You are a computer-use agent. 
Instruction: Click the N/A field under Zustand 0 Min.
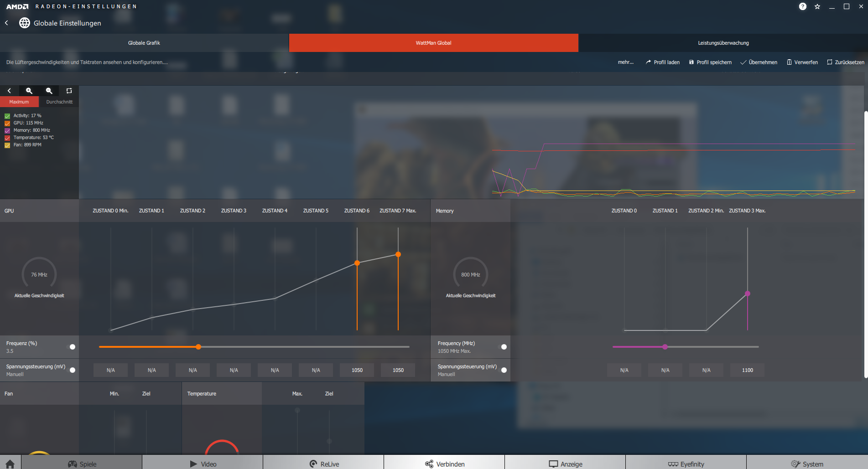(111, 370)
